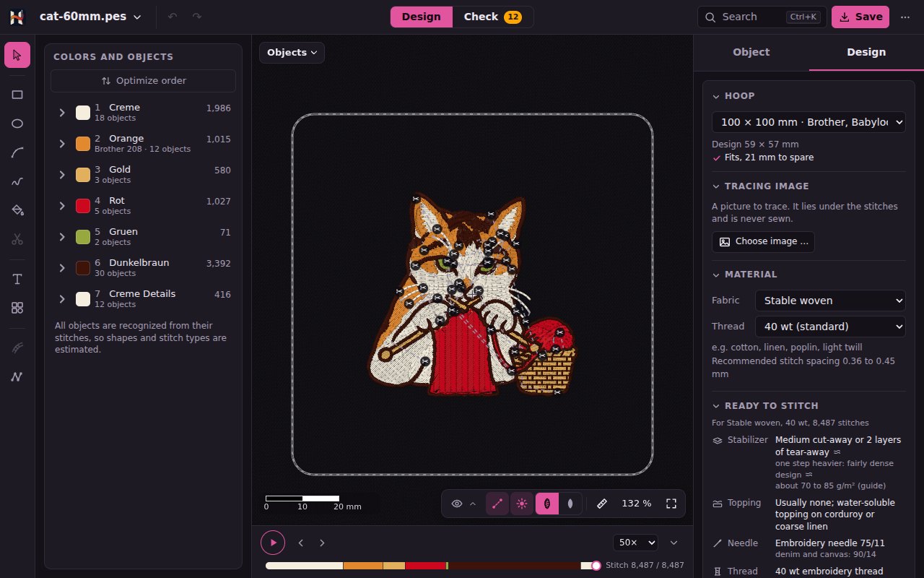Click the stitch timeline slider handle

tap(596, 566)
